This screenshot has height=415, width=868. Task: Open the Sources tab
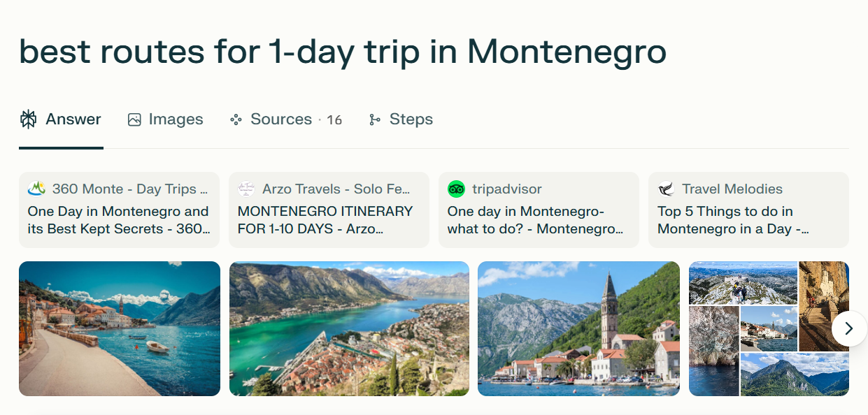tap(281, 119)
